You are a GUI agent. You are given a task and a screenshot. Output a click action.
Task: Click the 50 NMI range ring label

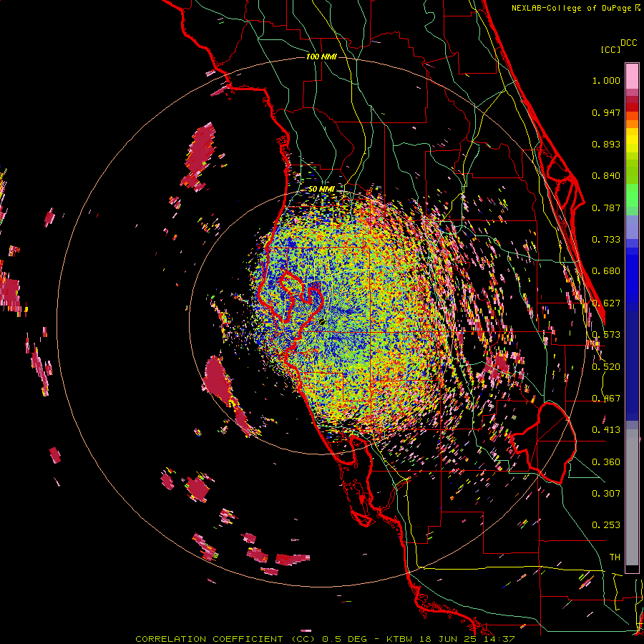(x=321, y=190)
